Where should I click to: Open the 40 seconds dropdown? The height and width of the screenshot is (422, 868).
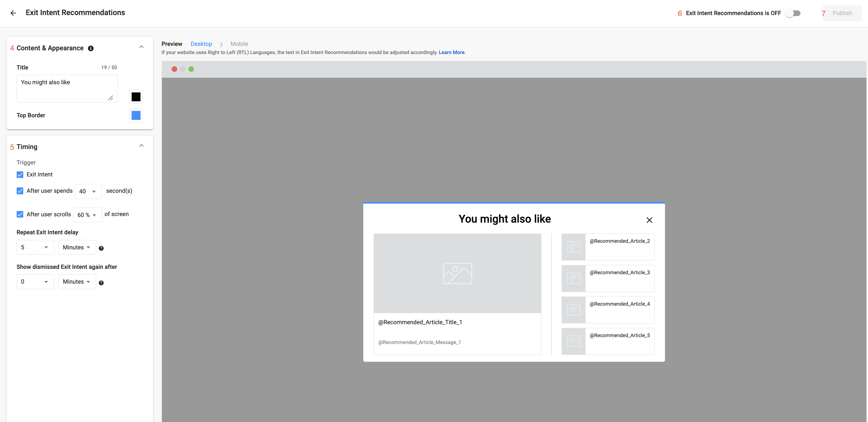click(x=88, y=192)
